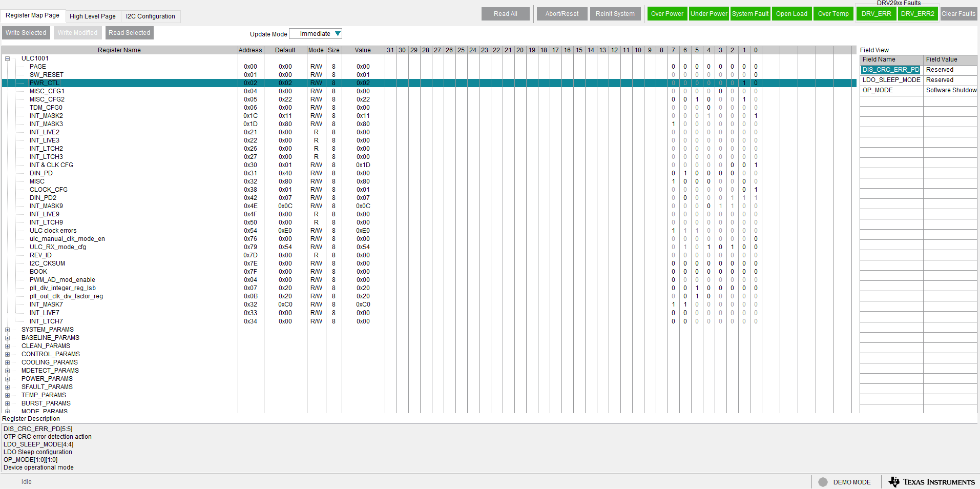Screen dimensions: 980x489
Task: Click the Over Power fault indicator
Action: (666, 14)
